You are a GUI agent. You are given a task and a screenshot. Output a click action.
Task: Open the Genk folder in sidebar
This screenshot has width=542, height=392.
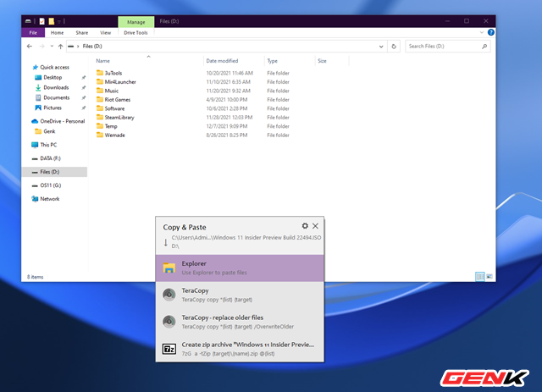pyautogui.click(x=45, y=131)
